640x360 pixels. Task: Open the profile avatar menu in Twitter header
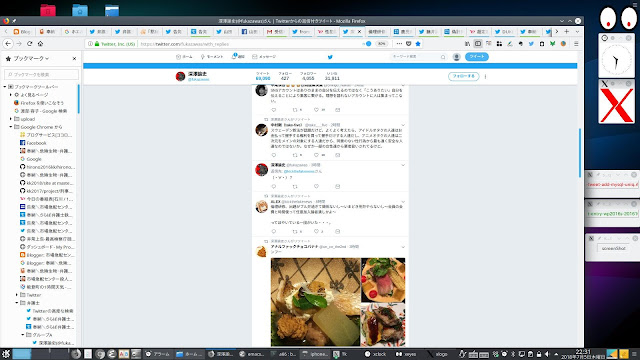[457, 57]
